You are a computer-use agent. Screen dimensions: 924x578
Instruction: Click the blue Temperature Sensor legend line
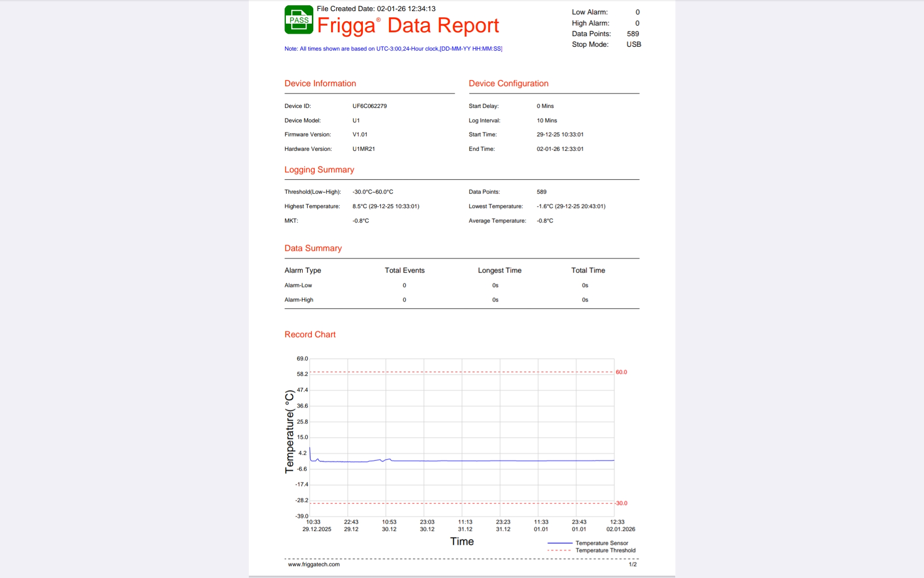(559, 543)
